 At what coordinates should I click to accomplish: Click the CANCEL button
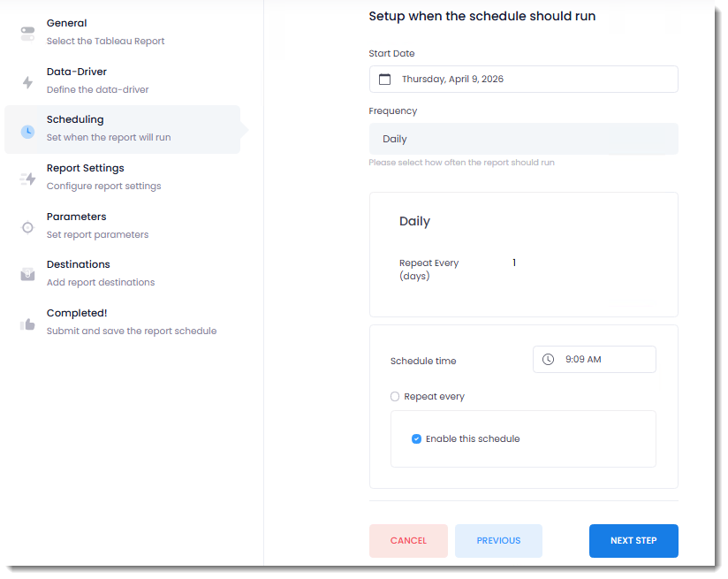coord(408,541)
